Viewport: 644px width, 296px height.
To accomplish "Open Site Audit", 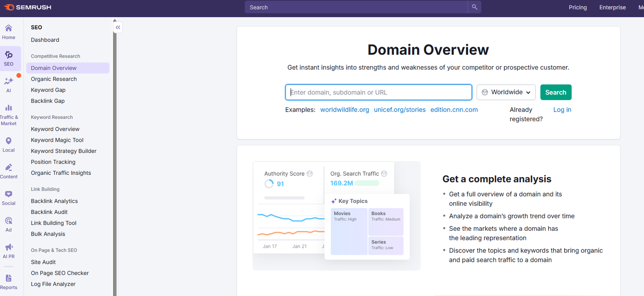I will click(43, 262).
